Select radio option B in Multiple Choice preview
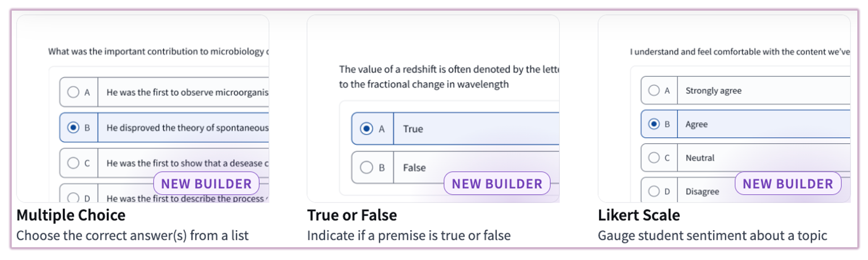This screenshot has height=260, width=868. (x=73, y=128)
